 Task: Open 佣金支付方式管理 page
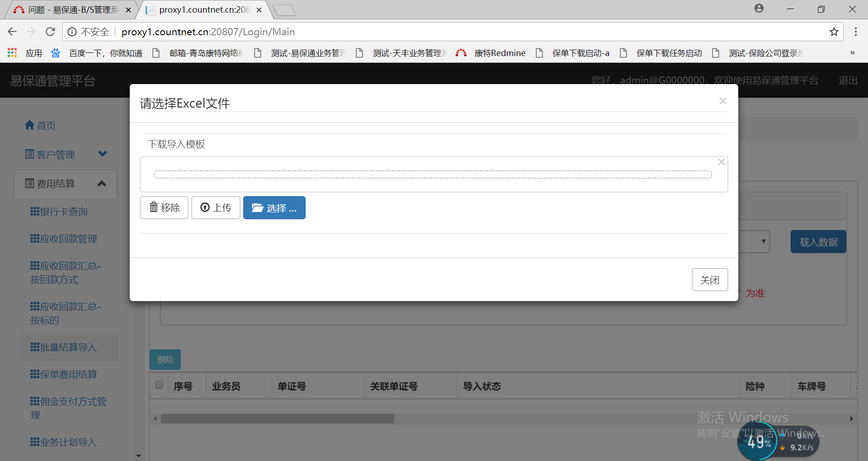click(x=68, y=408)
